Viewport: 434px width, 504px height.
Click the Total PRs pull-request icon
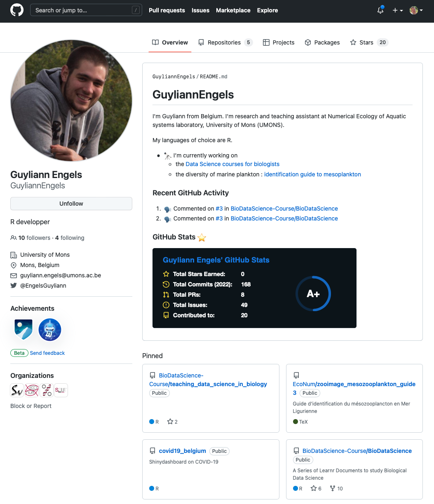[166, 295]
